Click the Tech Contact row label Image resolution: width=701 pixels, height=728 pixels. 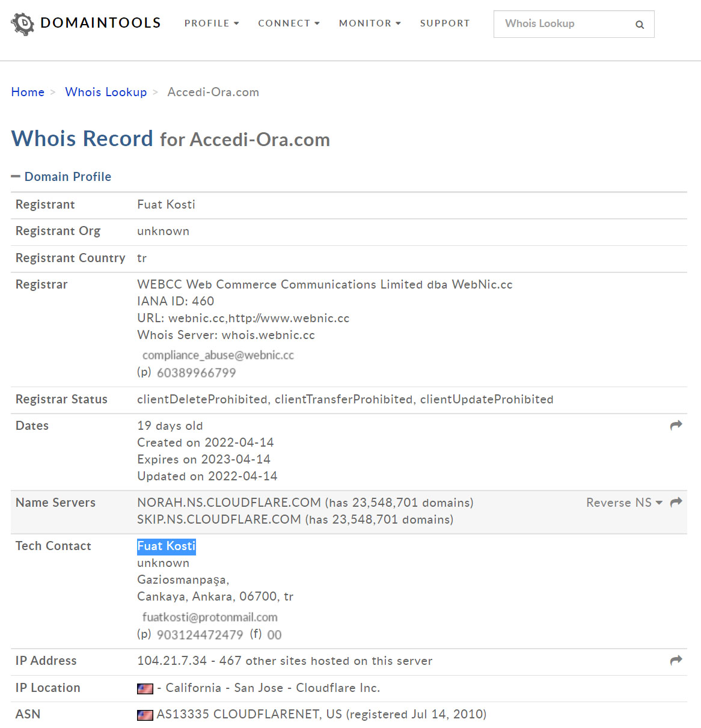[x=54, y=546]
